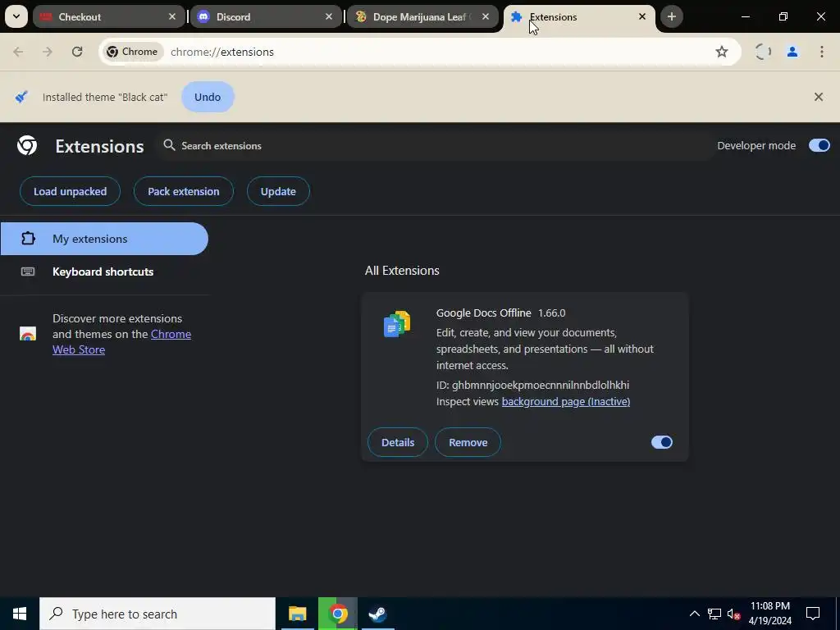Open the Windows notification center

click(813, 614)
